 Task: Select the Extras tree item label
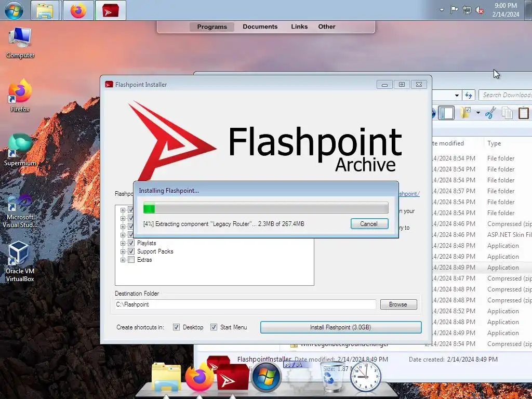[144, 260]
